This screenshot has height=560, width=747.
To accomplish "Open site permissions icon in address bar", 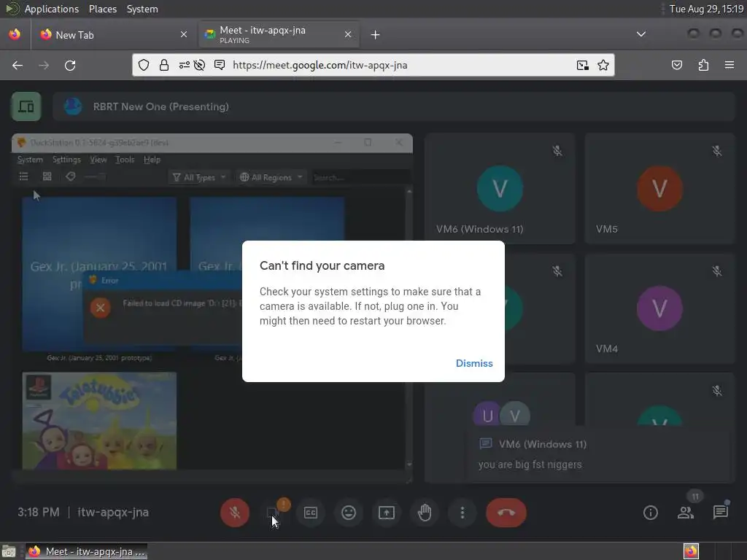I will 184,65.
